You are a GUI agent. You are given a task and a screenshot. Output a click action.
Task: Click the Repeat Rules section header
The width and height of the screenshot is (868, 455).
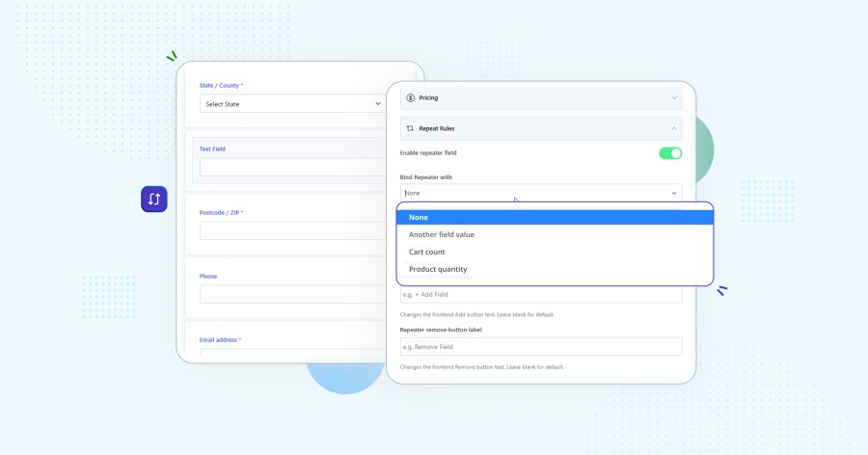click(541, 128)
